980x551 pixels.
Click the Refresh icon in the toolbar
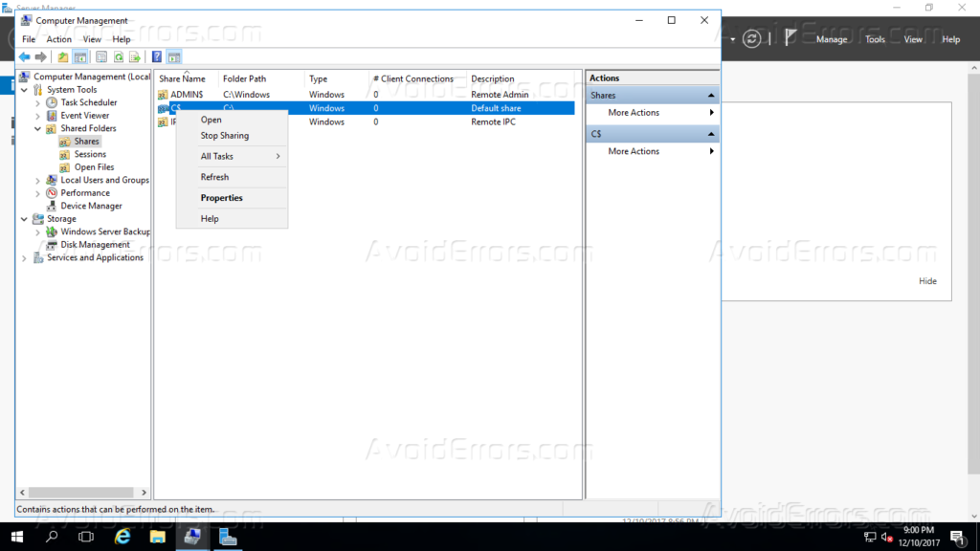point(118,57)
